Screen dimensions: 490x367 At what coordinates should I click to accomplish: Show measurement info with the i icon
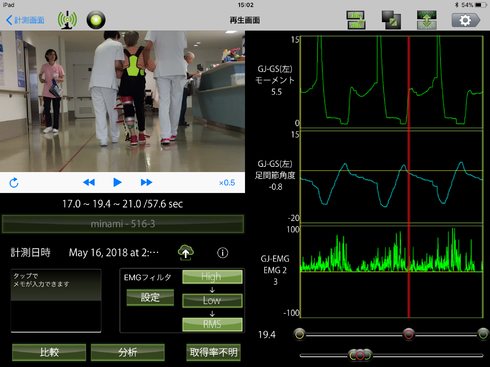[223, 253]
